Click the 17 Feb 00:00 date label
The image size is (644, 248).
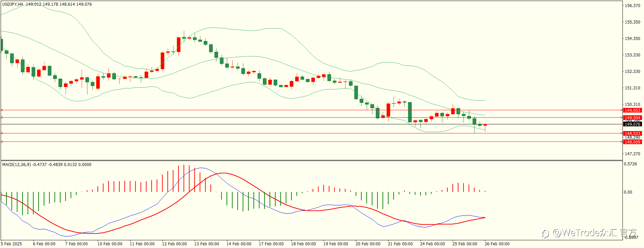click(271, 244)
